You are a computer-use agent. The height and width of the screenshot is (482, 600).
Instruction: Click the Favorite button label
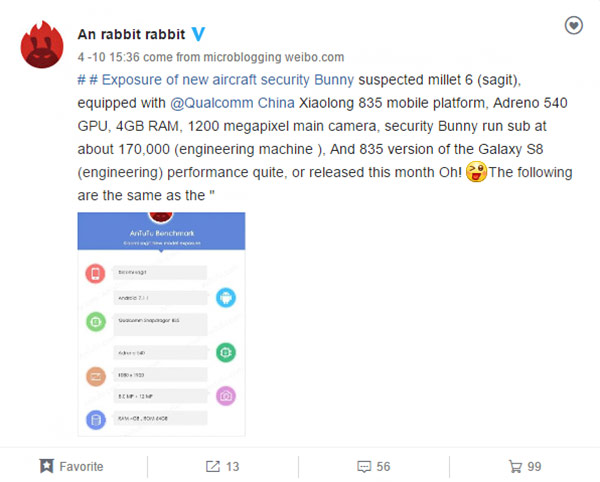(x=81, y=466)
